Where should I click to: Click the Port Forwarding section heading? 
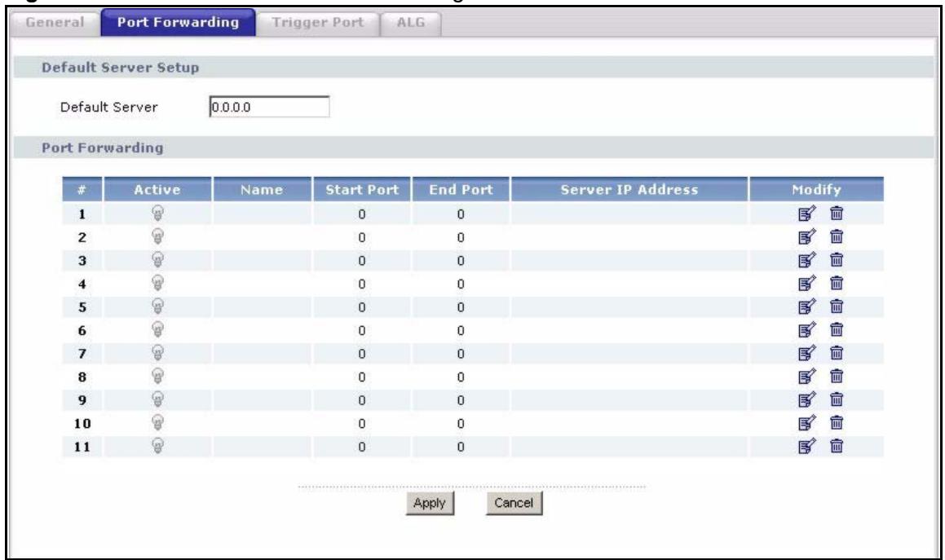(x=103, y=148)
